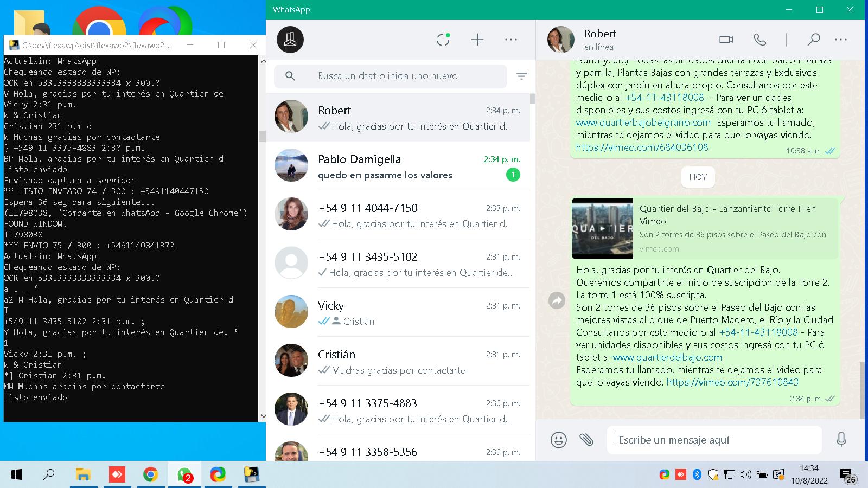Attach a file with paperclip icon
The height and width of the screenshot is (488, 868).
tap(586, 439)
